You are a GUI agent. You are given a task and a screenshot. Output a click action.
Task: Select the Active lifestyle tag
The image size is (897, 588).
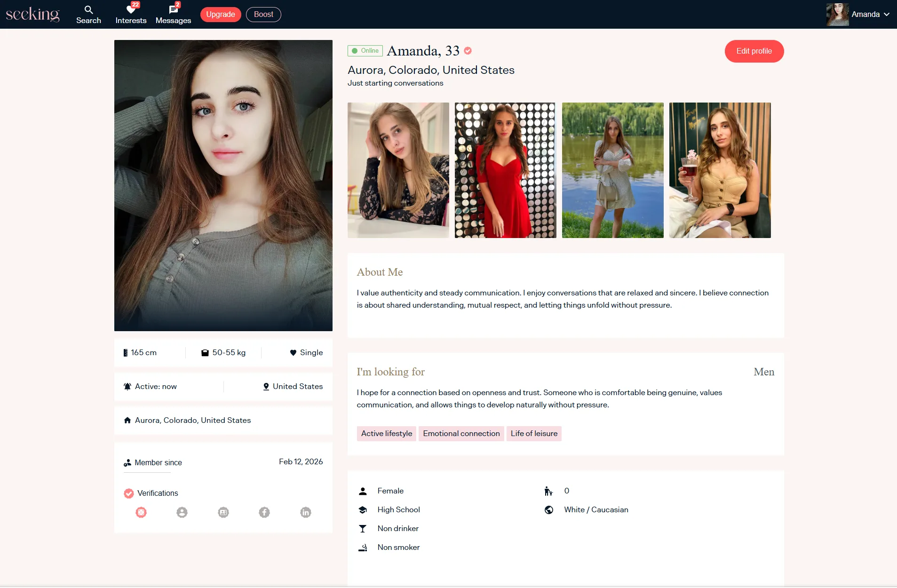pos(386,434)
